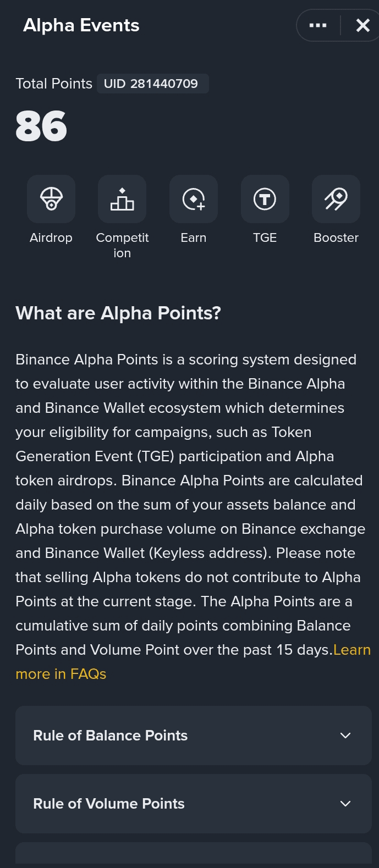Image resolution: width=379 pixels, height=868 pixels.
Task: Expand the Rule of Balance Points section
Action: click(x=194, y=736)
